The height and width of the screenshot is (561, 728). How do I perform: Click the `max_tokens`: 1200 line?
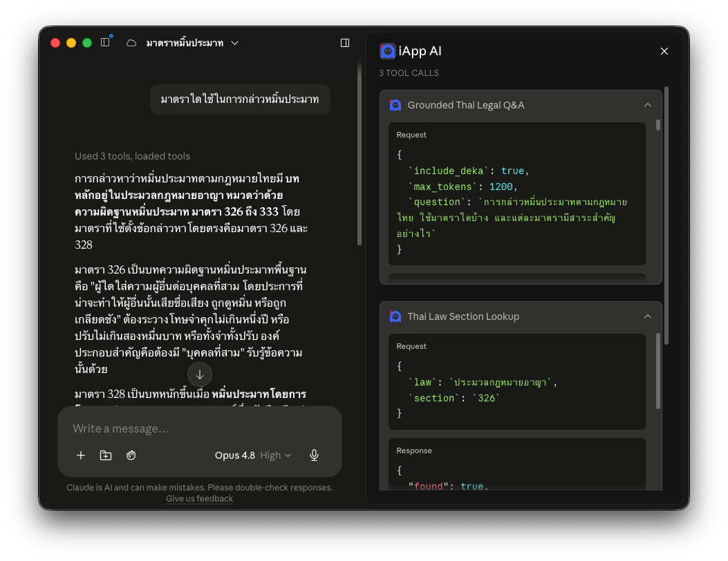(x=463, y=187)
